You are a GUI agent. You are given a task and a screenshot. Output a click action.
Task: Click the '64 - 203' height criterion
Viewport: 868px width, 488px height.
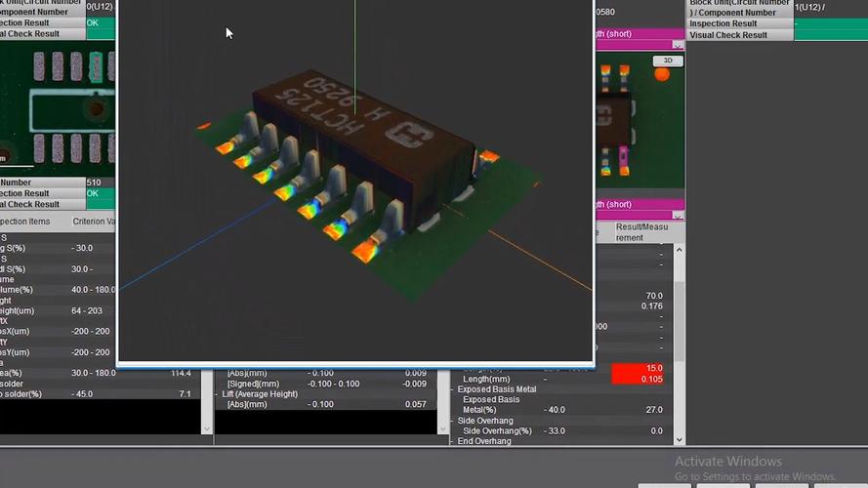point(86,311)
